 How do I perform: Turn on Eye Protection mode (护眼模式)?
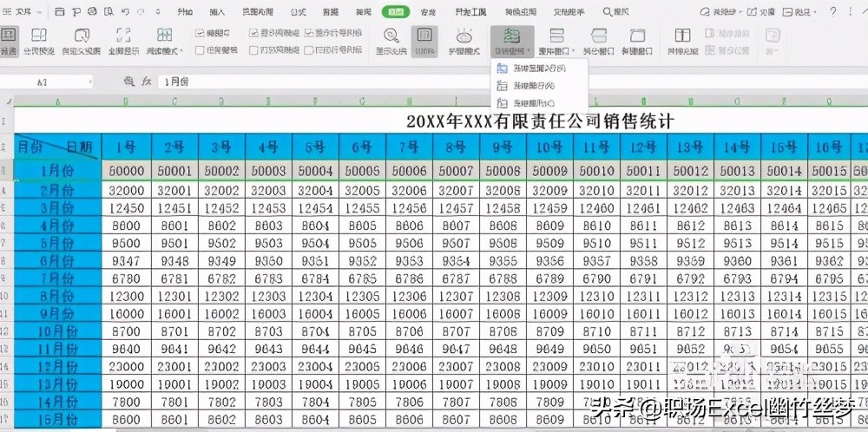(x=464, y=41)
